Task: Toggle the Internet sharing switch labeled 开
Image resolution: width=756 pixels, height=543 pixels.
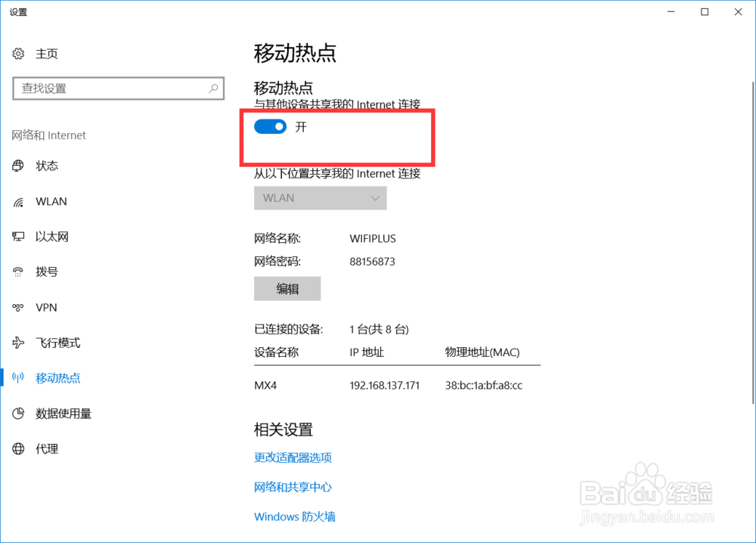Action: 270,126
